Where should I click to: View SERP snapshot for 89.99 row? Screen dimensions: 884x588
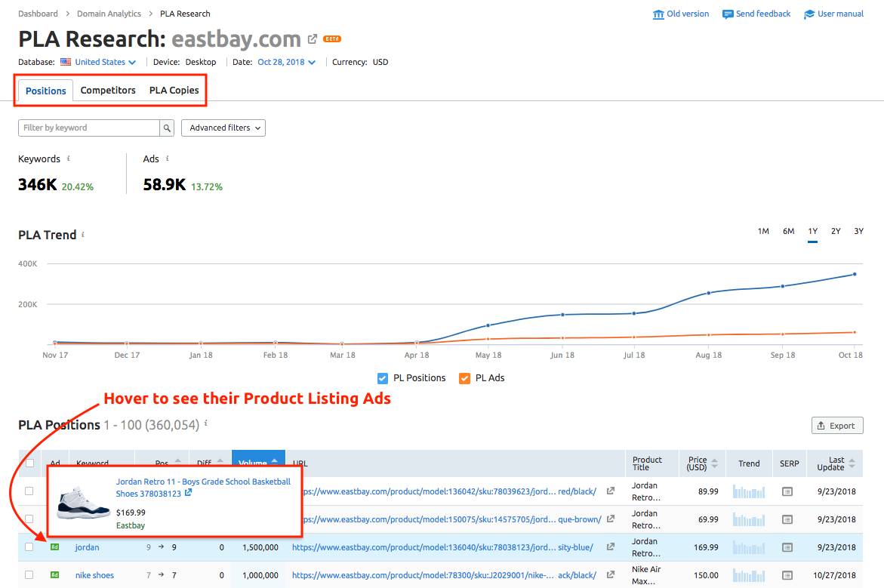(x=787, y=491)
